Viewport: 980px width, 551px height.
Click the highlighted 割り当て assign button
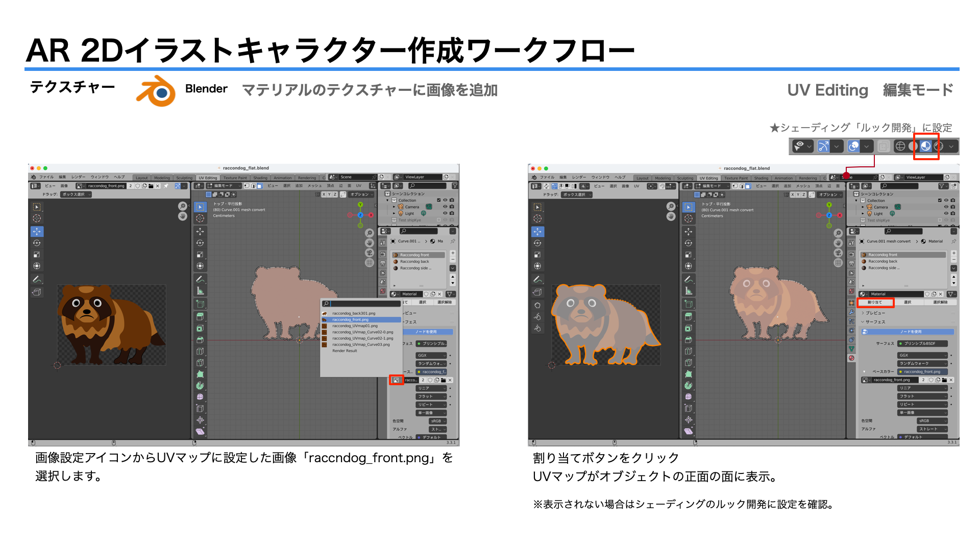point(875,303)
